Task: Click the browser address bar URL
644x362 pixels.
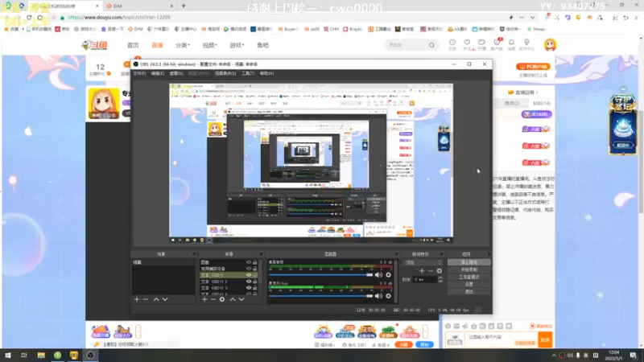Action: pyautogui.click(x=118, y=18)
